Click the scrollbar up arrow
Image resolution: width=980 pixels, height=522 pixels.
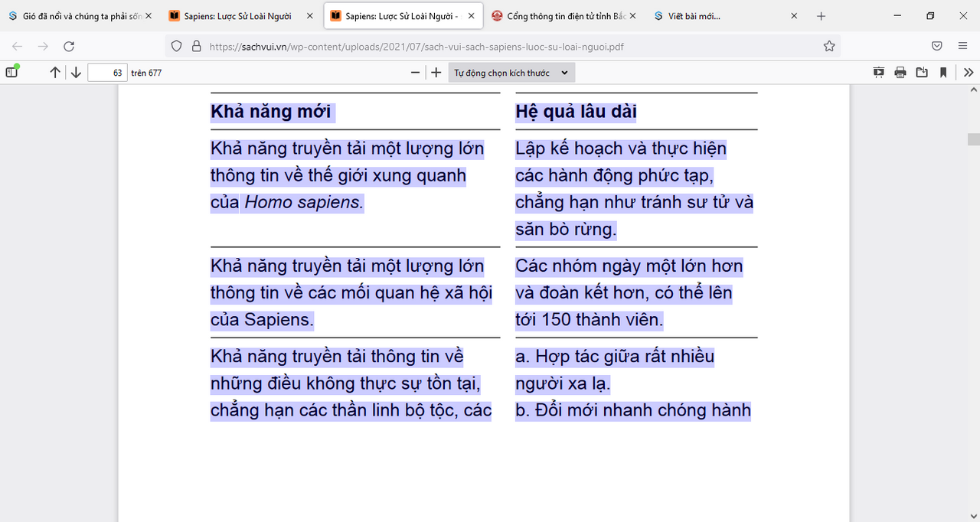pos(974,90)
